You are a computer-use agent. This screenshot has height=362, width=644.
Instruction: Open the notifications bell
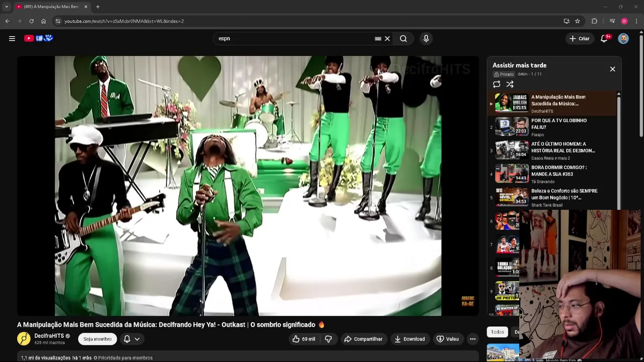point(604,38)
